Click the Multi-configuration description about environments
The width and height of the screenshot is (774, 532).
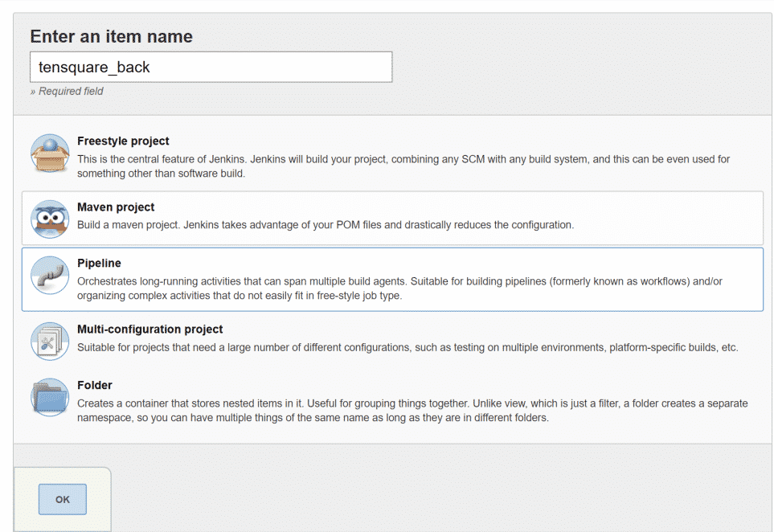click(x=407, y=347)
